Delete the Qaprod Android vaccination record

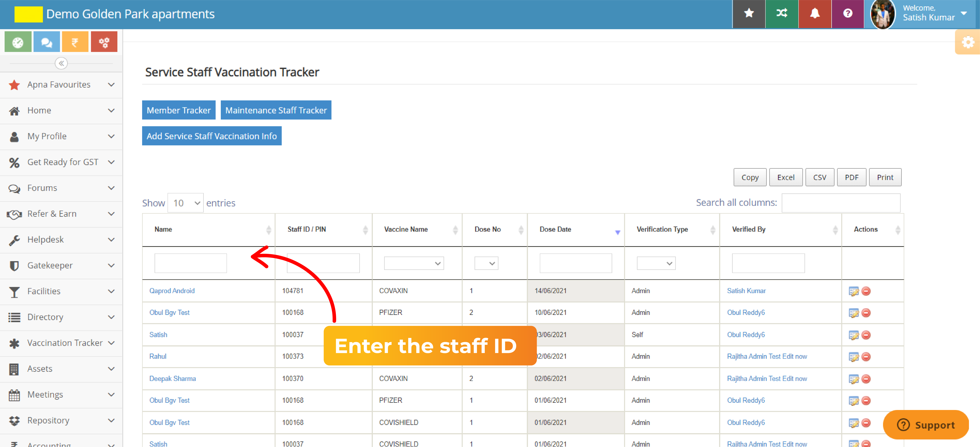pyautogui.click(x=866, y=291)
